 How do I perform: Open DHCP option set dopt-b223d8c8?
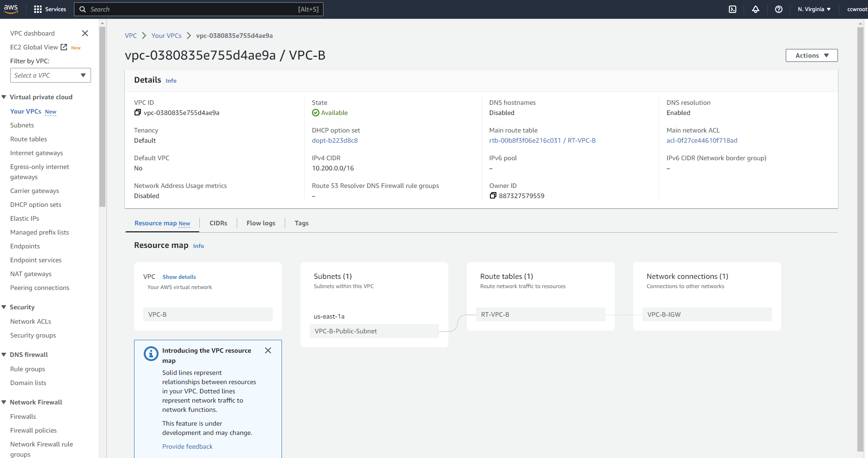(335, 140)
